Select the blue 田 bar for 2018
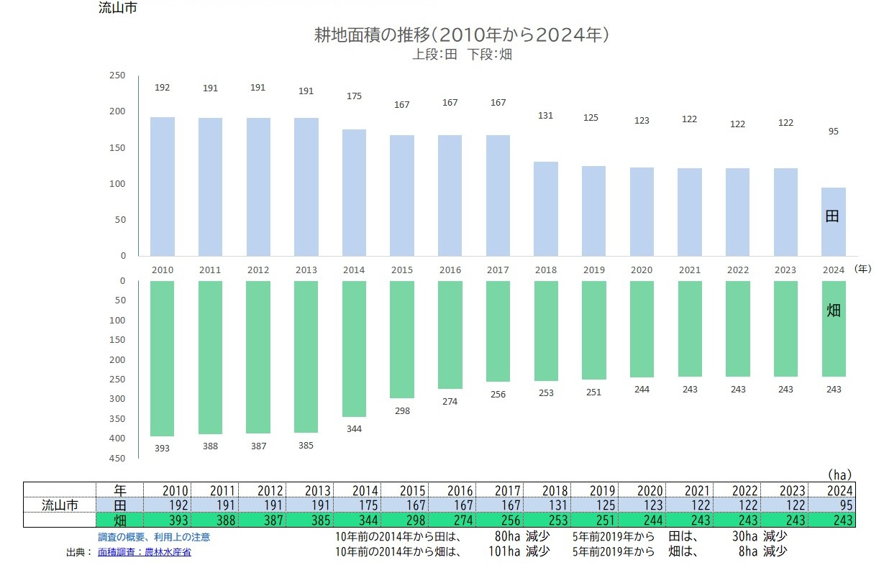The image size is (884, 588). pos(546,208)
